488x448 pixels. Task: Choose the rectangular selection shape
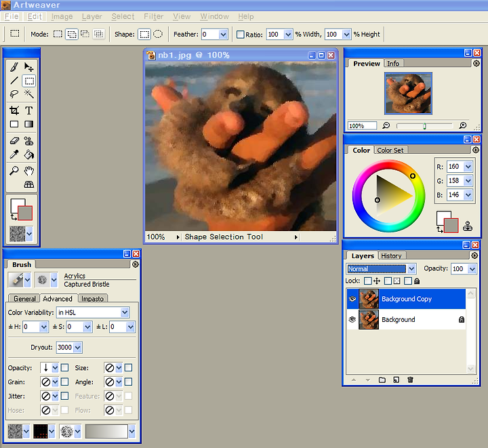point(144,34)
